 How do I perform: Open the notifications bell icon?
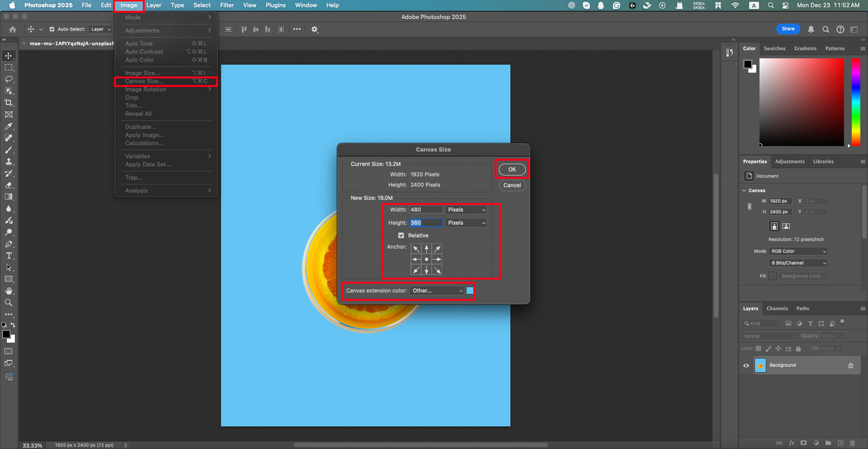[x=811, y=29]
